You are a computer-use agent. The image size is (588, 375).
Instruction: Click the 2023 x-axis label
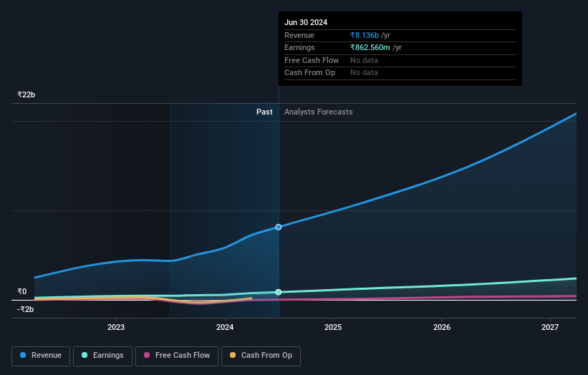[116, 328]
